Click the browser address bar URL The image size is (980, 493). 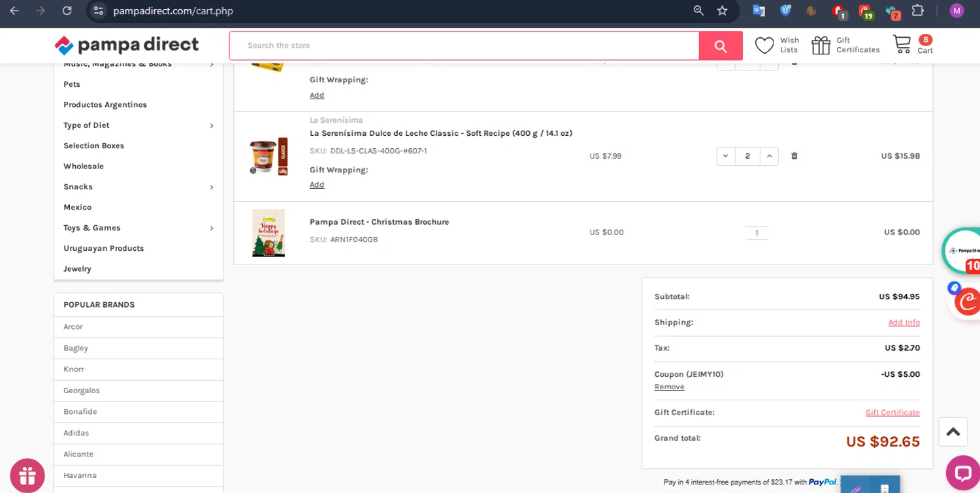173,10
